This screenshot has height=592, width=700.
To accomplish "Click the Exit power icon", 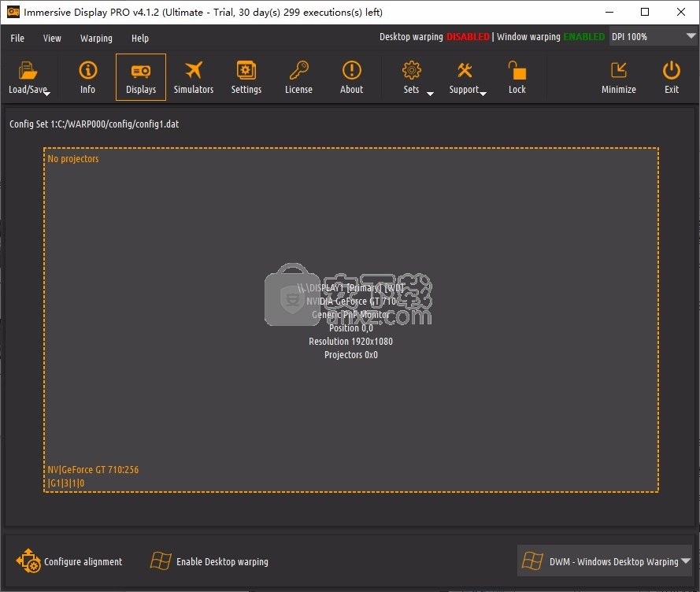I will 672,70.
